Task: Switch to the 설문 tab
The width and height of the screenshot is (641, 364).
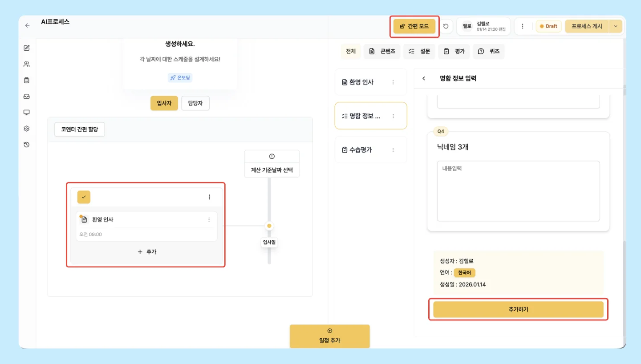Action: pos(419,51)
